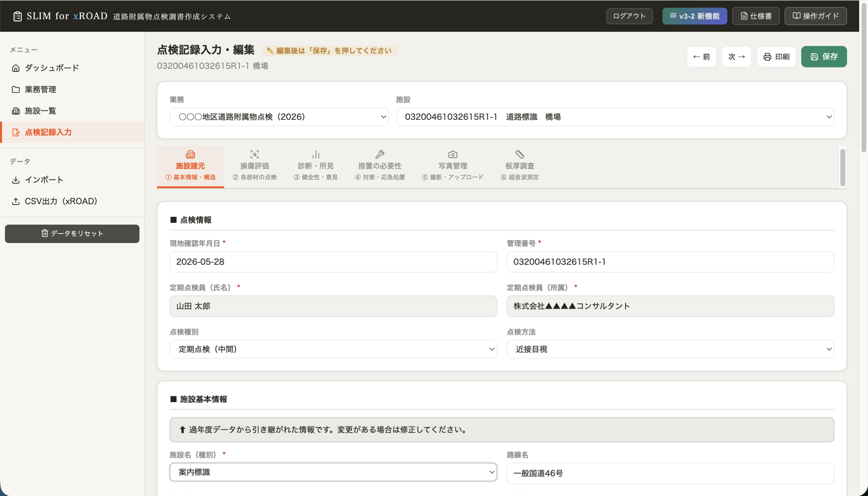The width and height of the screenshot is (868, 496).
Task: Click the printer icon on 印刷
Action: pos(767,57)
